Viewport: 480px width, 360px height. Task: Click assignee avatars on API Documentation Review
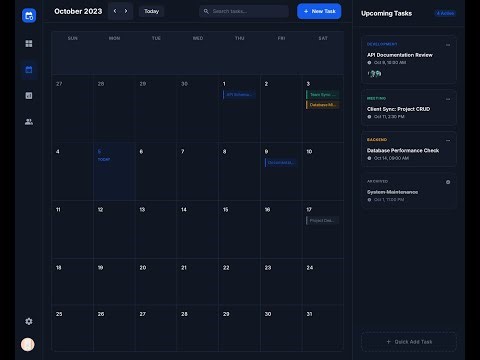374,73
